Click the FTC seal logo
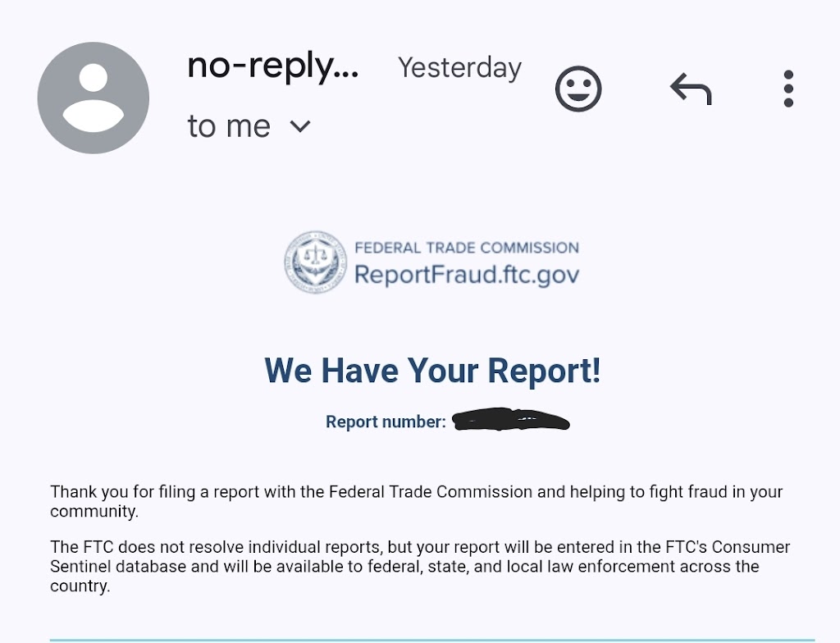 (316, 262)
